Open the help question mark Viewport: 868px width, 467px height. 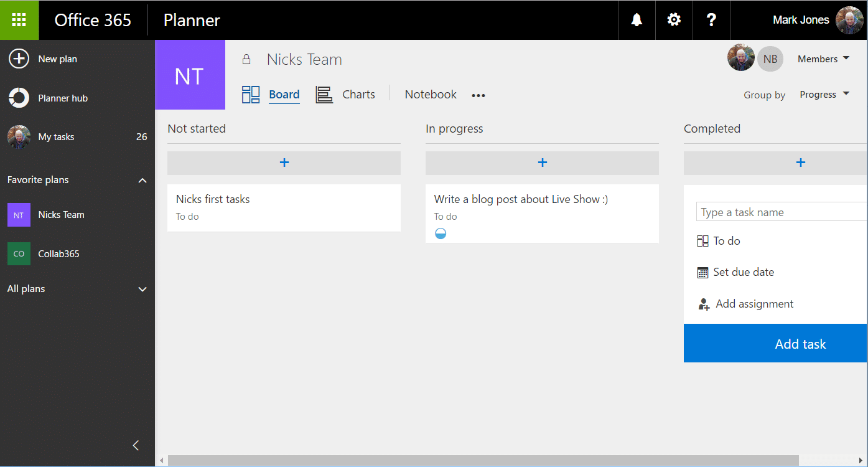[712, 20]
